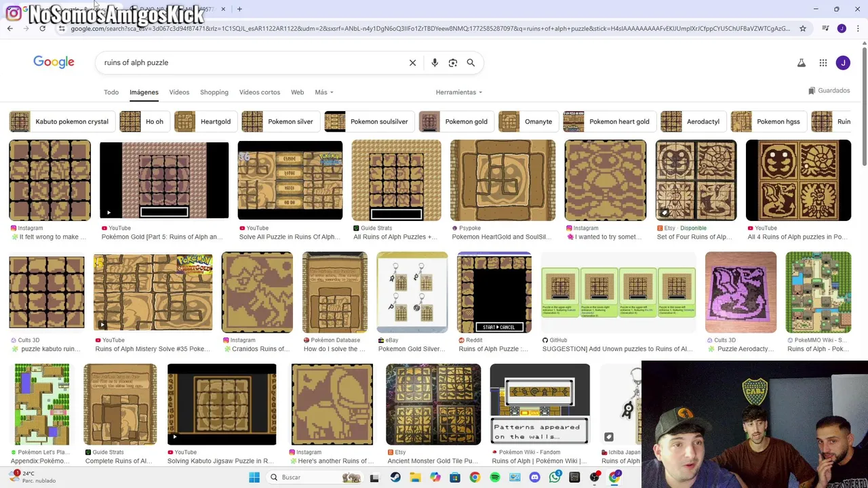The width and height of the screenshot is (868, 488).
Task: Click the search text field
Action: coord(251,62)
